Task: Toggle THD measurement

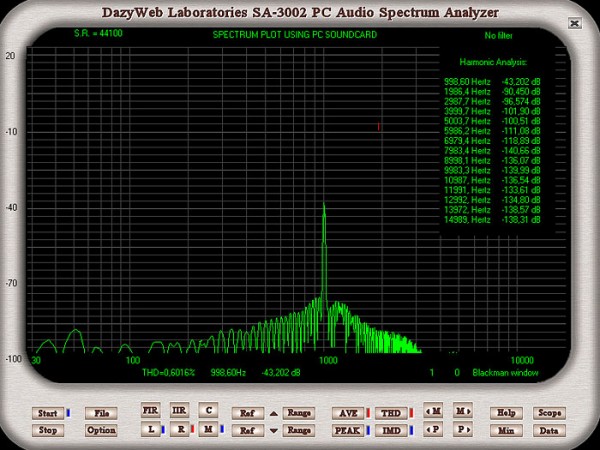Action: pos(391,412)
